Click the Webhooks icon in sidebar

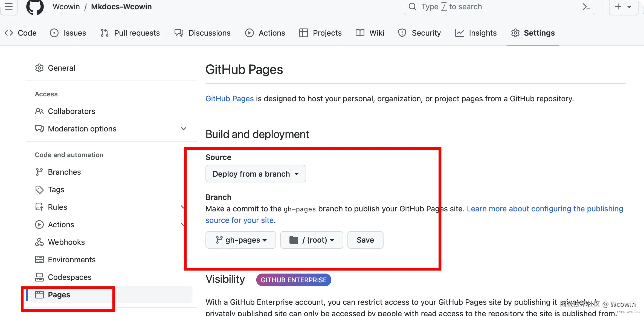coord(39,242)
